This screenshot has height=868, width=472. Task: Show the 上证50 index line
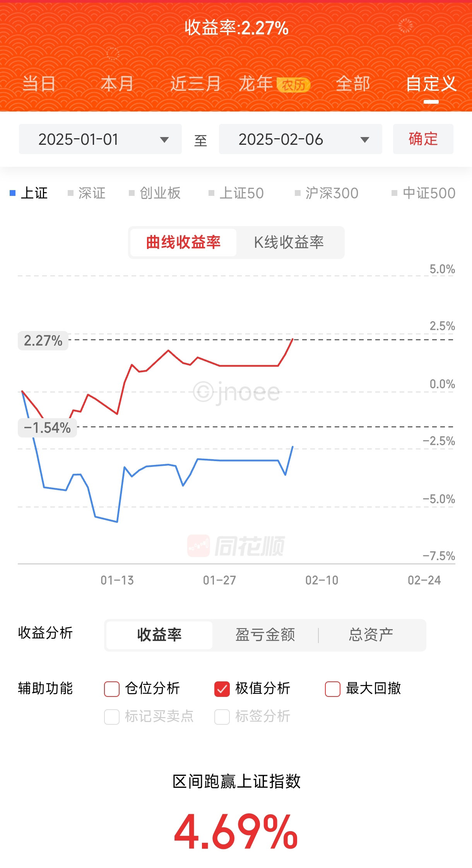[x=236, y=193]
